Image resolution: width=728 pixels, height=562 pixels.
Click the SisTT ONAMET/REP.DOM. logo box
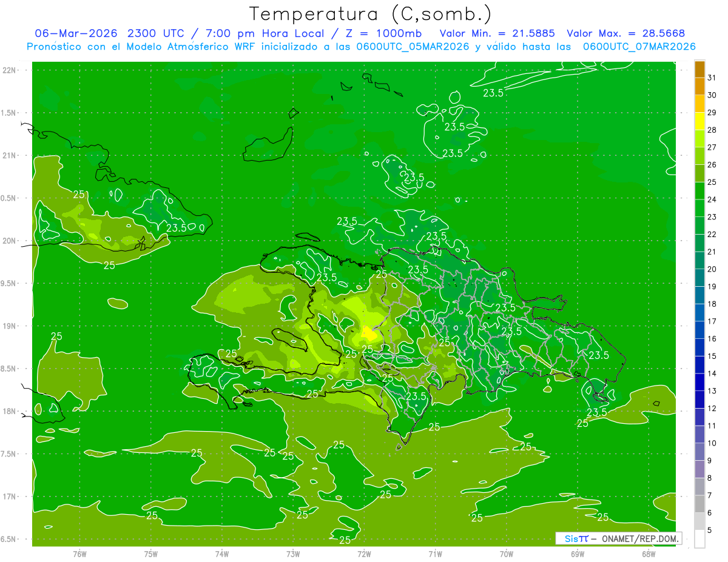pyautogui.click(x=618, y=538)
